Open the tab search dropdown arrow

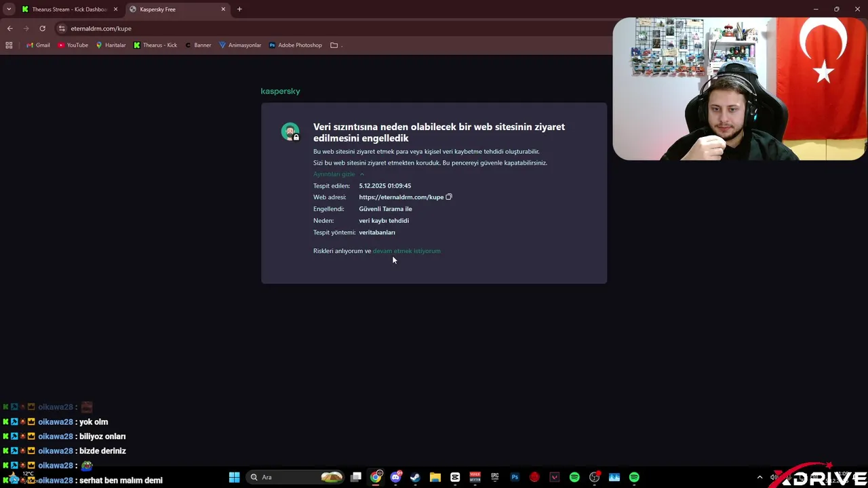[x=9, y=9]
